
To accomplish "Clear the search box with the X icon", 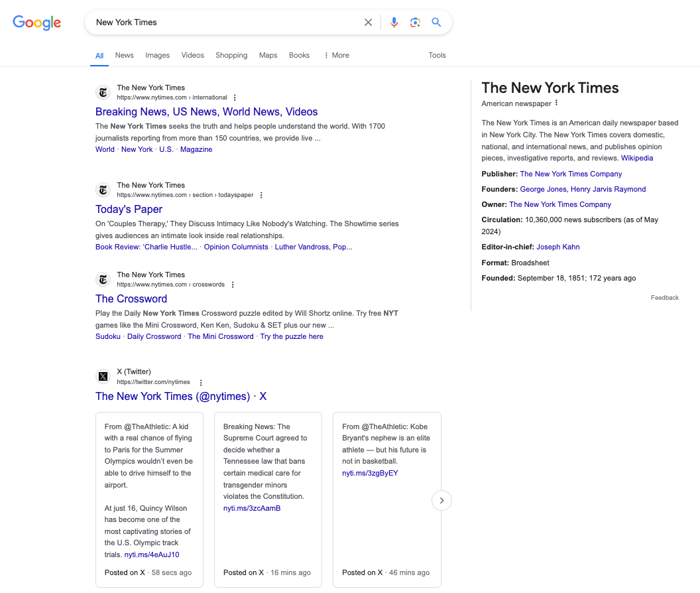I will 368,22.
